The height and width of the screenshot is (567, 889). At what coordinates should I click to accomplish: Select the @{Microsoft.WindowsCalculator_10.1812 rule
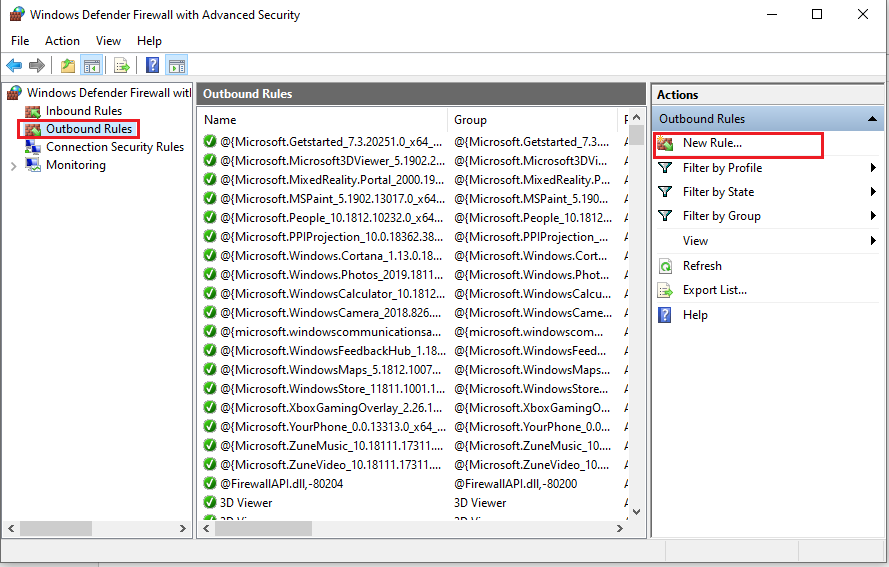pos(332,294)
